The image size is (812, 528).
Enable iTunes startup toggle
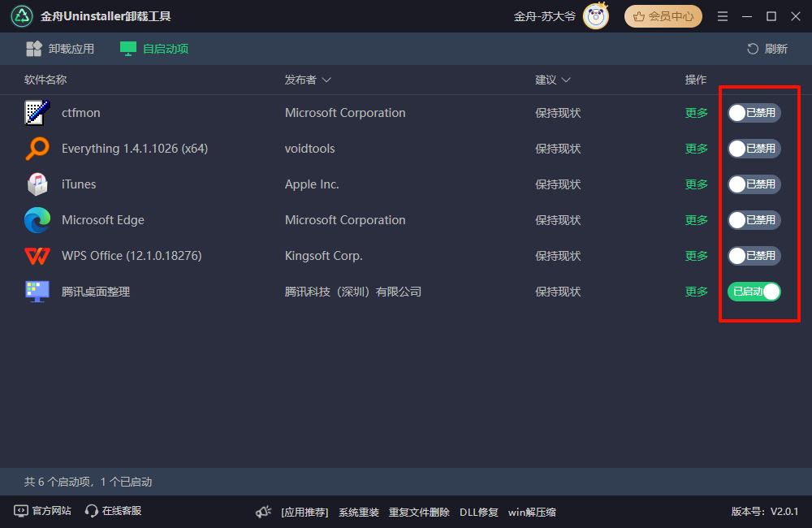click(754, 184)
